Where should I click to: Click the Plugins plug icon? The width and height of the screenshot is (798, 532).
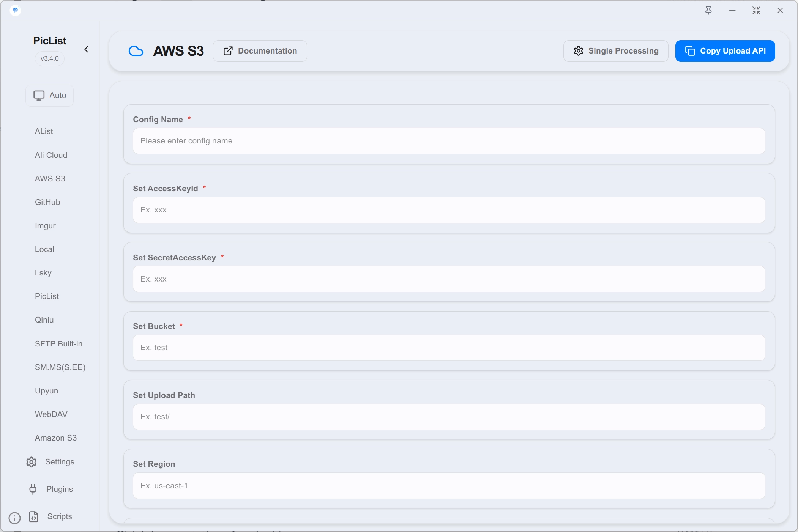tap(33, 489)
